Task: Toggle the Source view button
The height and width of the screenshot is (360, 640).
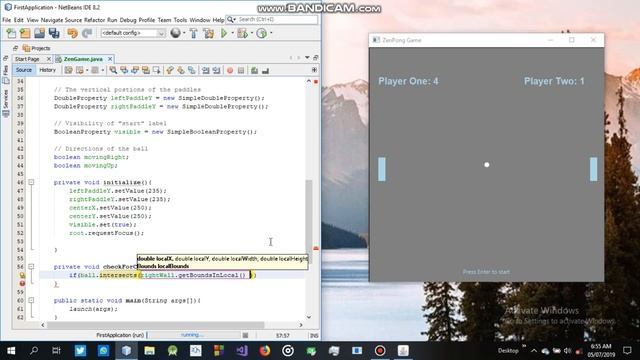Action: (24, 70)
